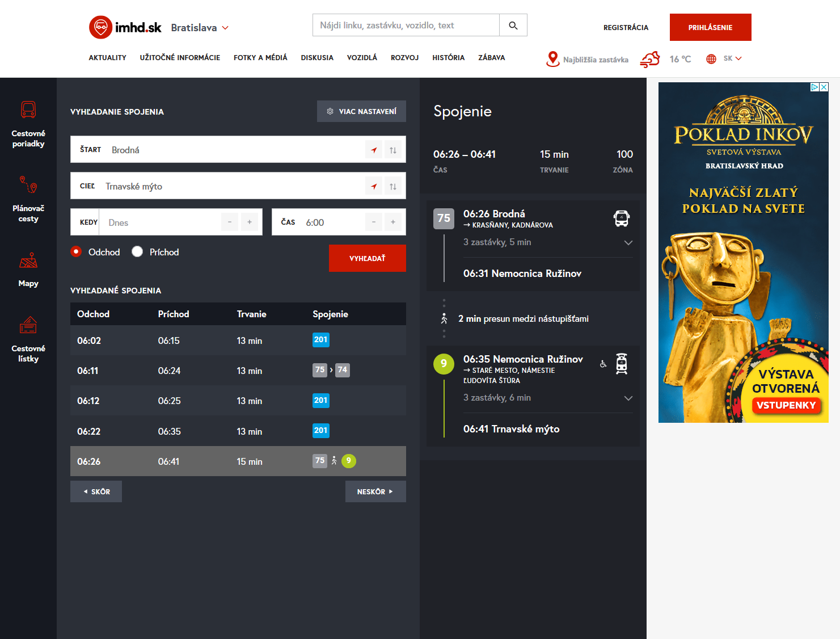The image size is (840, 639).
Task: Click the search magnifier icon
Action: [513, 26]
